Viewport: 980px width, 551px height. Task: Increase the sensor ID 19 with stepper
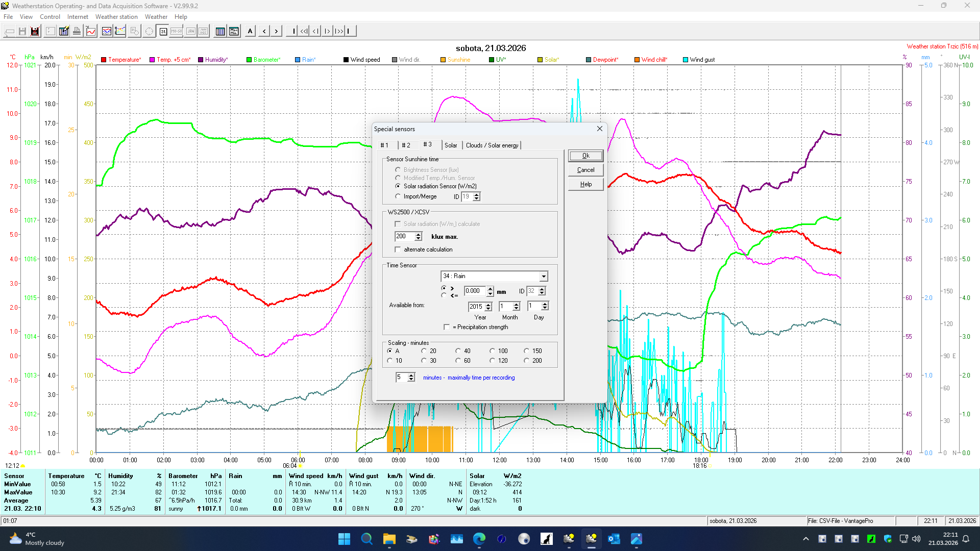click(x=477, y=194)
